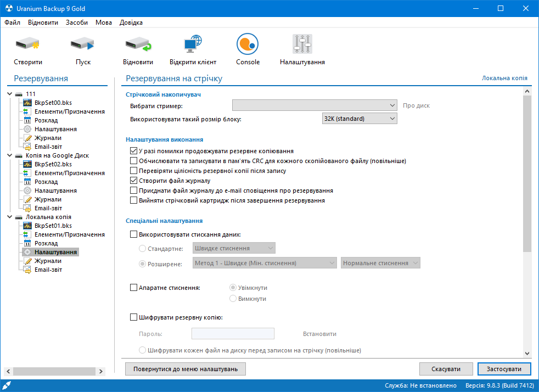Launch the Console toolbar icon
539x392 pixels.
(248, 44)
